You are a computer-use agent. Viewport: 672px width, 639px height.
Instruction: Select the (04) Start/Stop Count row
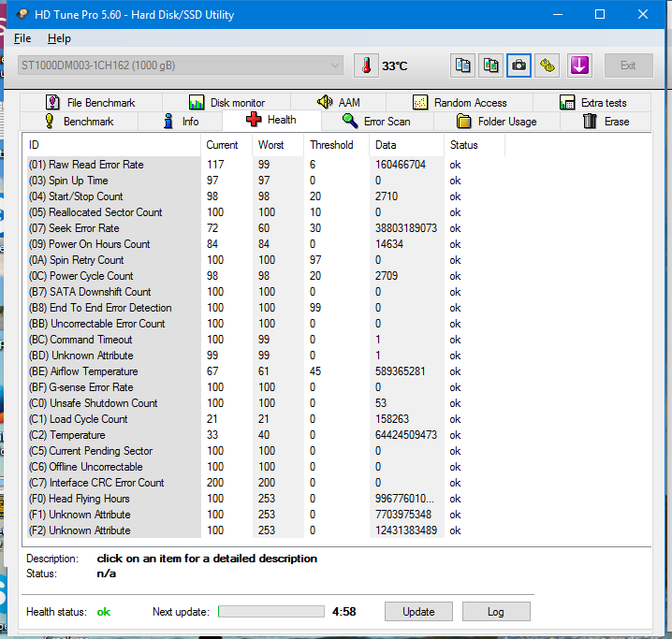(266, 196)
